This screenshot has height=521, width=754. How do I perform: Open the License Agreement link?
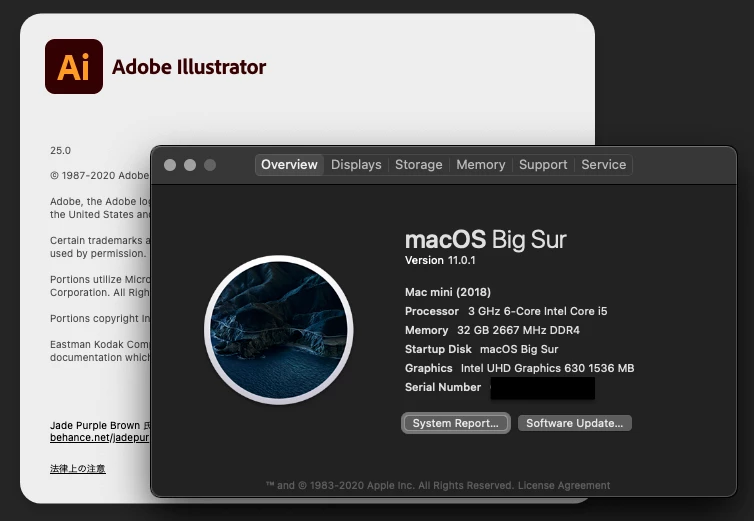[564, 485]
